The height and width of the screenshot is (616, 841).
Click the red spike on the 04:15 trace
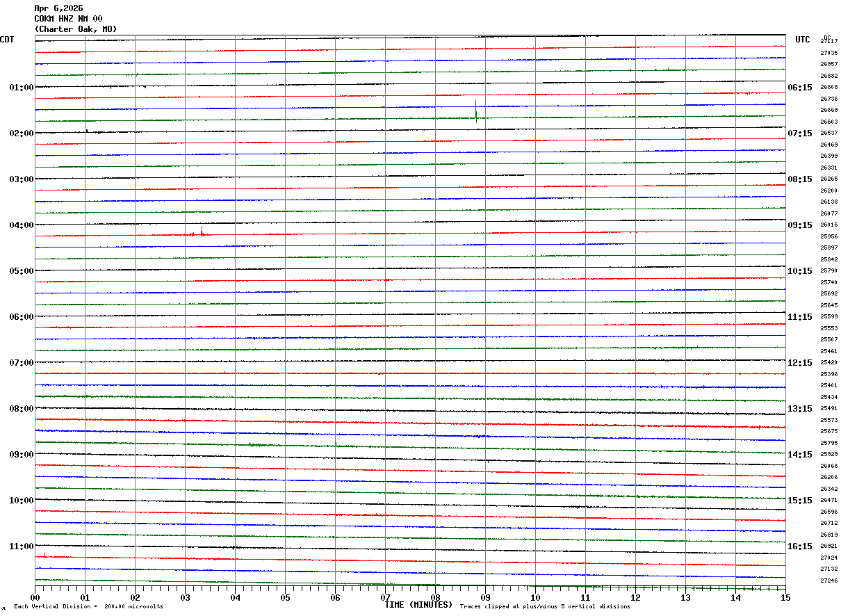pos(202,231)
